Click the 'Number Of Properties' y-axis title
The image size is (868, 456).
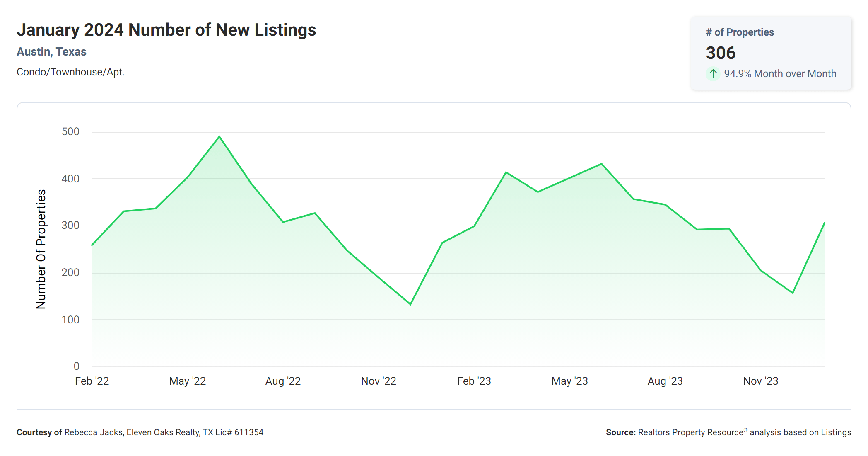(x=41, y=249)
